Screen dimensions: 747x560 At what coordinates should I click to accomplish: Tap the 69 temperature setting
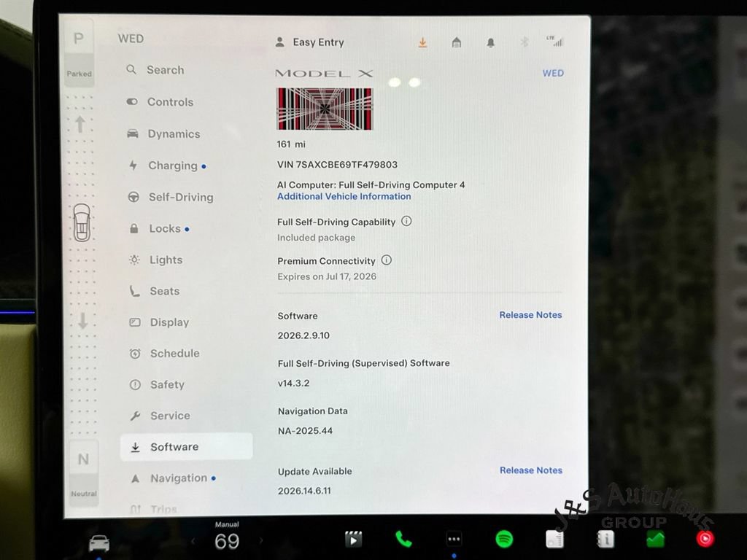(x=227, y=542)
